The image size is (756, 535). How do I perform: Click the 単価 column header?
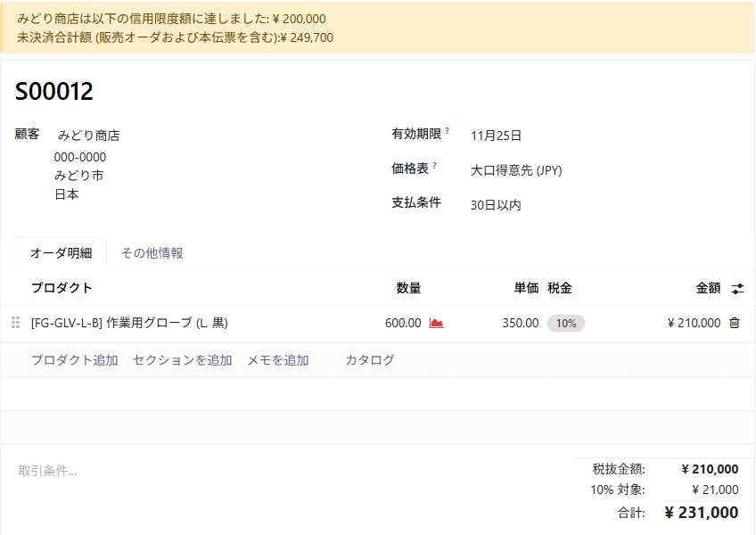click(526, 288)
